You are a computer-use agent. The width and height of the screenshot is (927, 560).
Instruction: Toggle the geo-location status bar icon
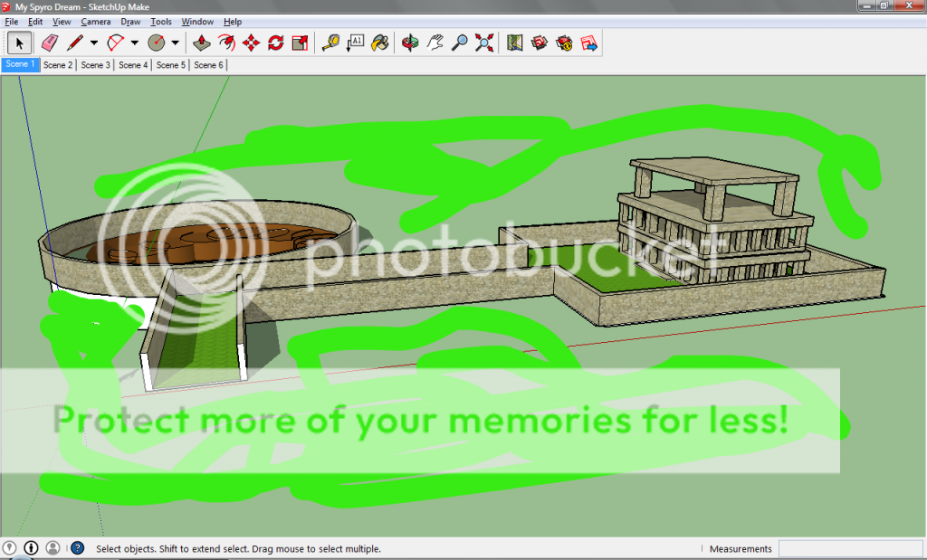click(10, 548)
